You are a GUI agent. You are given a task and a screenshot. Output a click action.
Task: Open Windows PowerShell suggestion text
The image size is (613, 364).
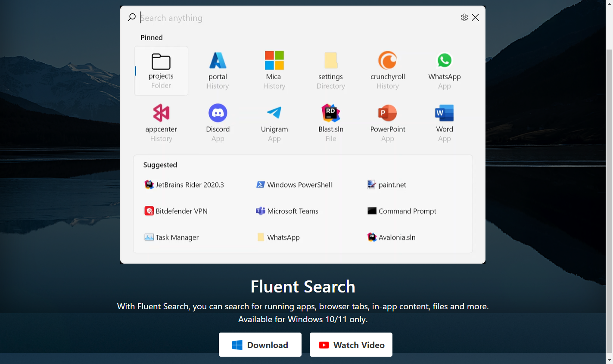[x=299, y=185]
